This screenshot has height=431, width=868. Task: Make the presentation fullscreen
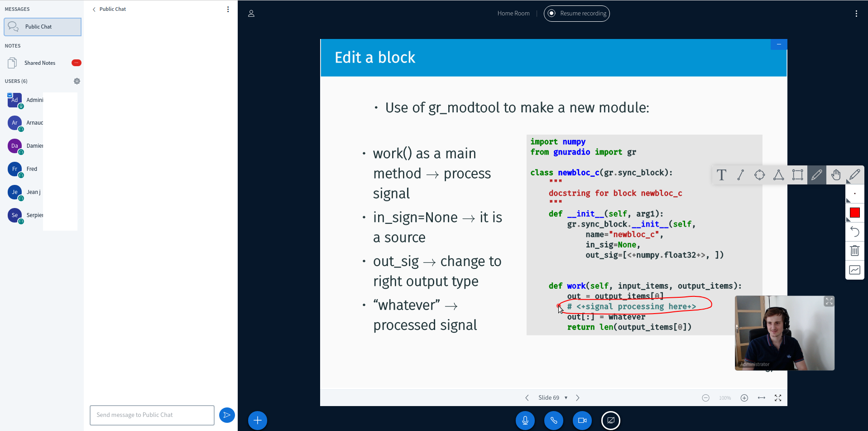click(x=778, y=398)
